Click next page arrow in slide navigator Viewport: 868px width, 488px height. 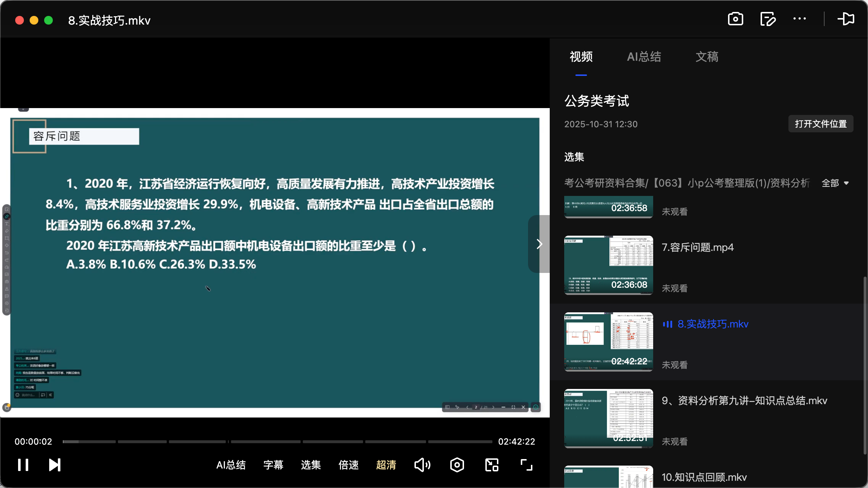click(x=493, y=407)
